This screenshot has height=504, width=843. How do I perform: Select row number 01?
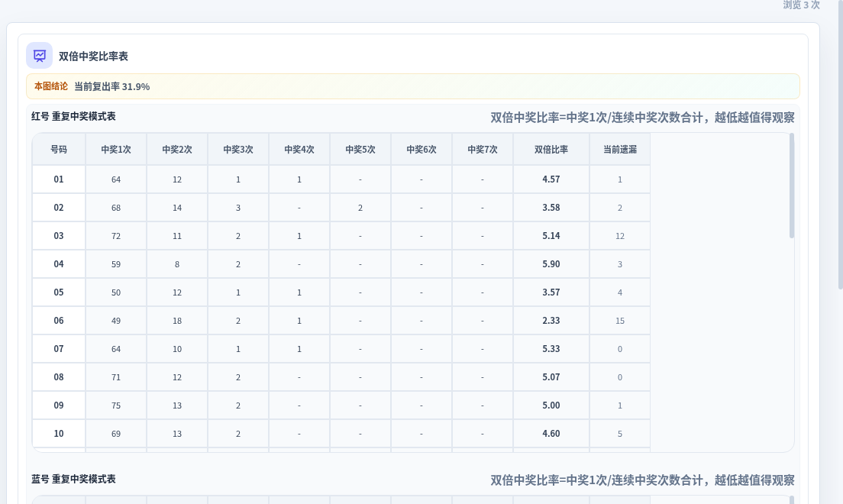tap(59, 179)
